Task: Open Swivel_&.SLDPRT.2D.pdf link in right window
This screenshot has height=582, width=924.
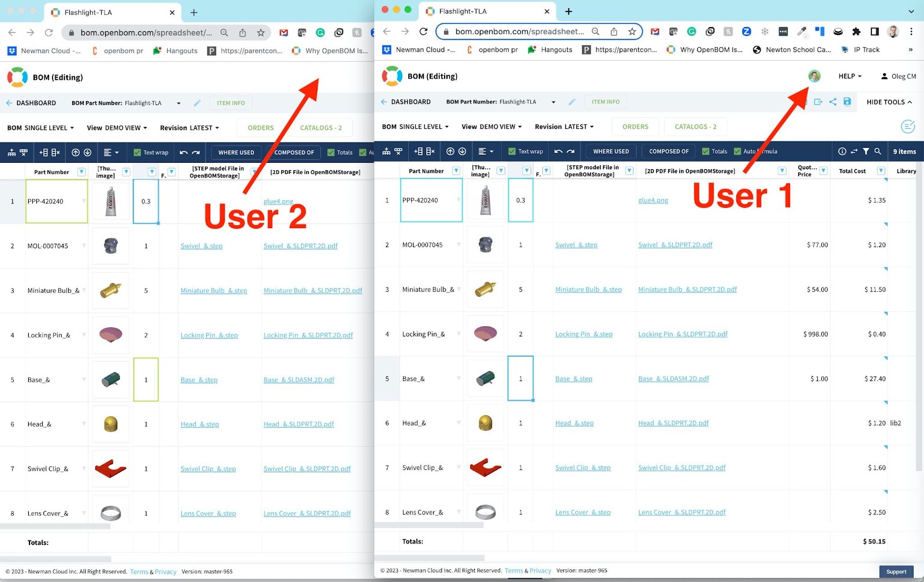Action: pyautogui.click(x=675, y=245)
